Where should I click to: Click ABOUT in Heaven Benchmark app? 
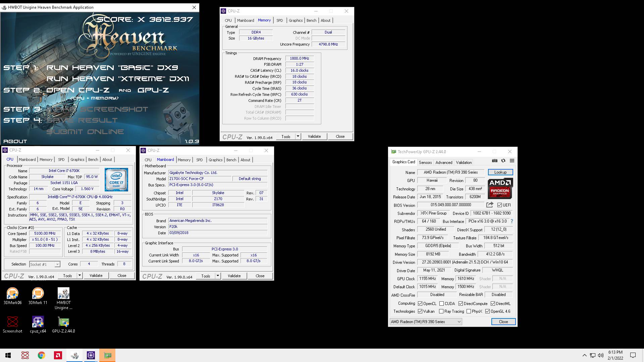click(x=15, y=141)
